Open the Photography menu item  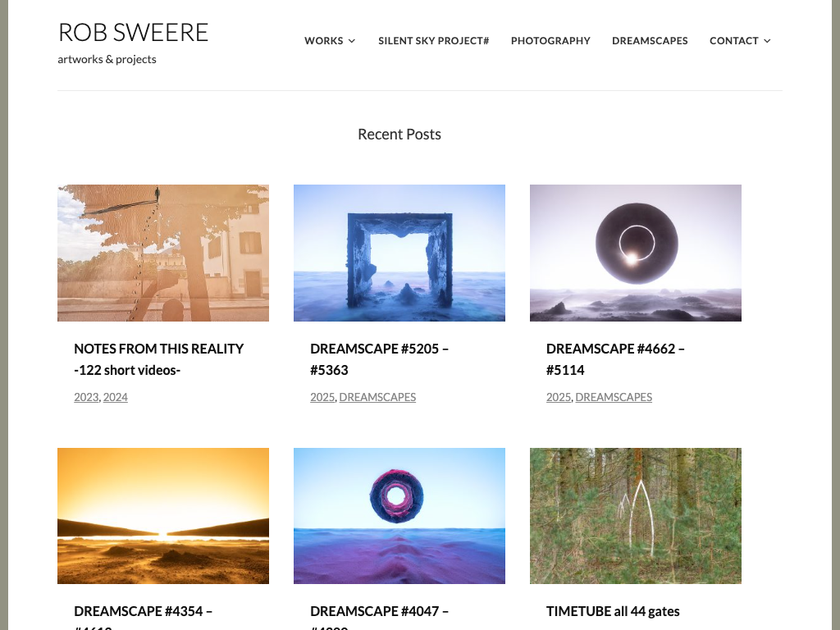point(550,41)
